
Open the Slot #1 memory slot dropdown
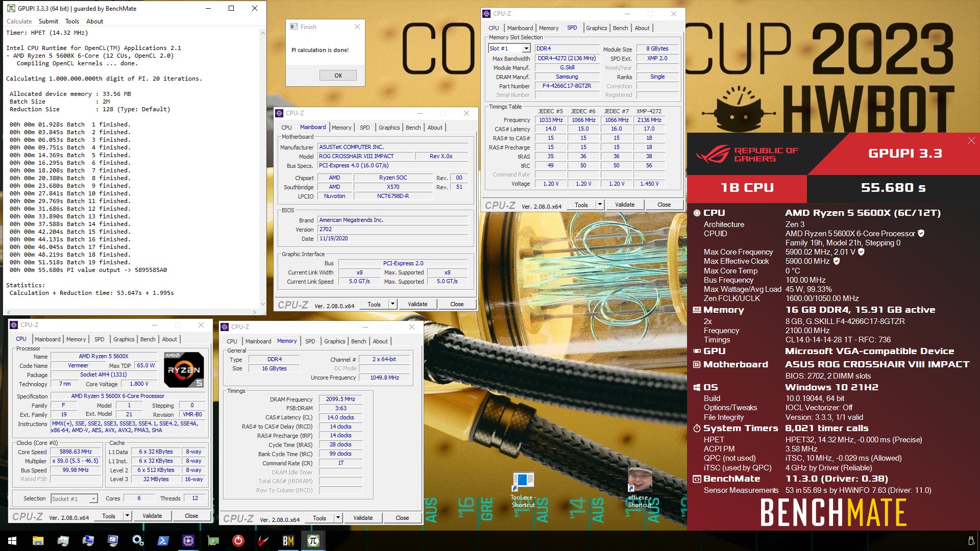click(x=526, y=48)
